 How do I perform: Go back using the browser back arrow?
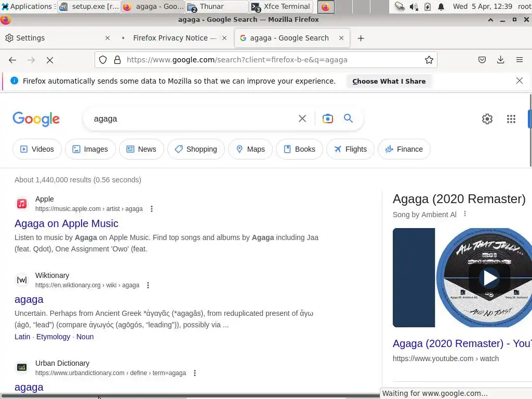[12, 60]
